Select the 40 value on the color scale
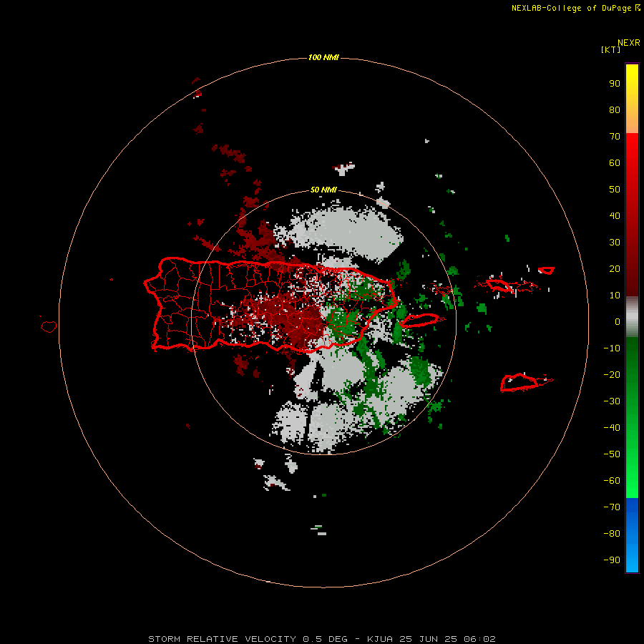Viewport: 644px width, 644px height. click(615, 216)
